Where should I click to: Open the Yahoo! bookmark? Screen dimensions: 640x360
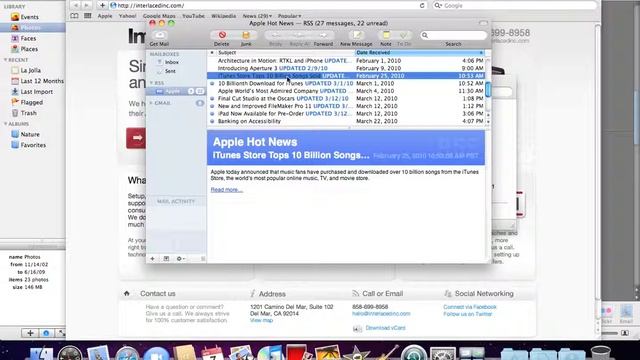tap(127, 16)
